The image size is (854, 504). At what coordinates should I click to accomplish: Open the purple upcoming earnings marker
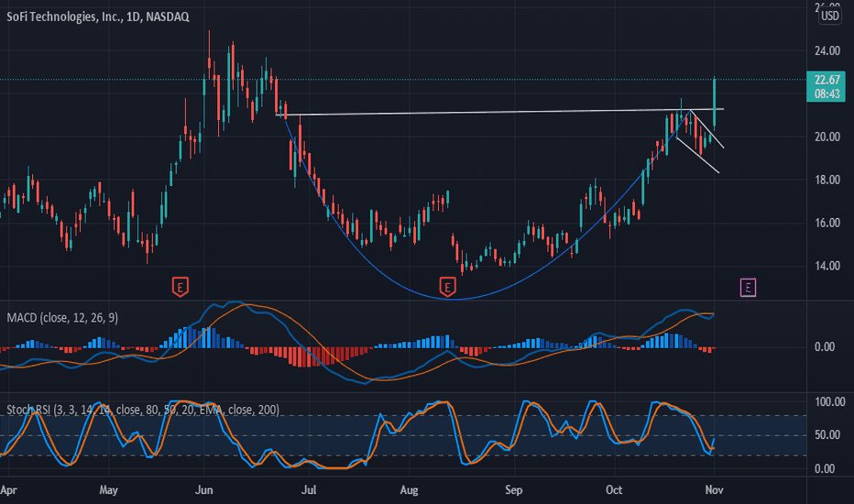tap(748, 287)
